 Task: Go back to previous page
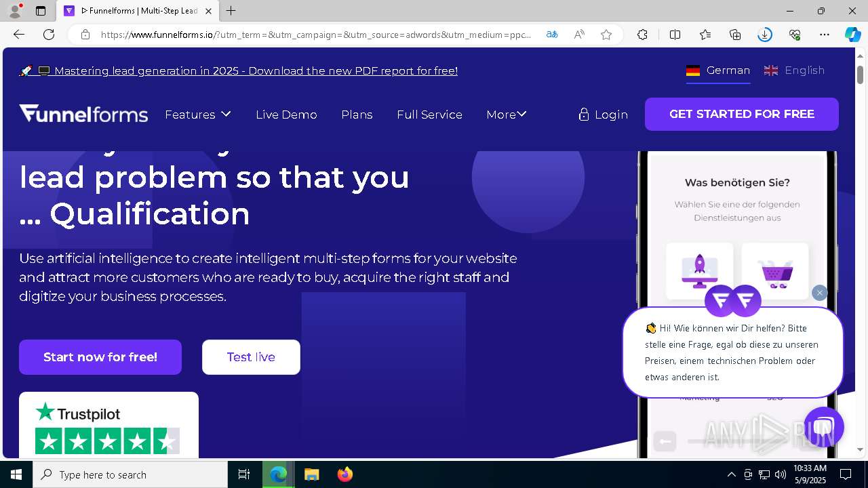point(19,35)
